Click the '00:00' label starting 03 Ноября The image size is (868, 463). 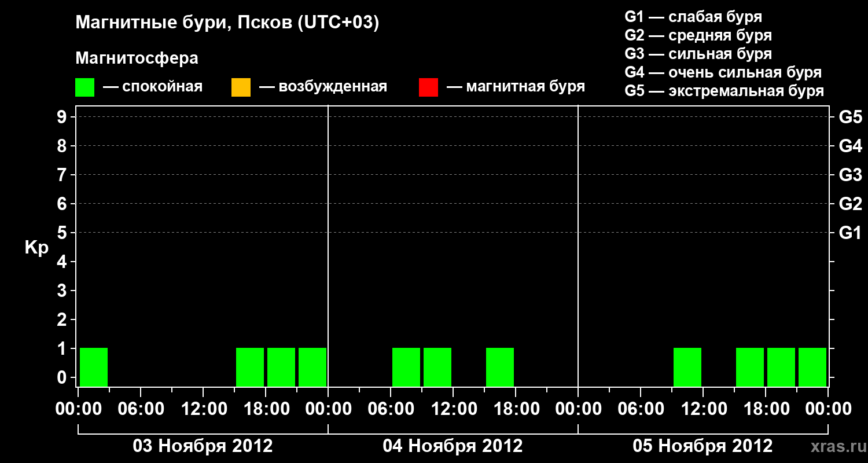[x=78, y=409]
